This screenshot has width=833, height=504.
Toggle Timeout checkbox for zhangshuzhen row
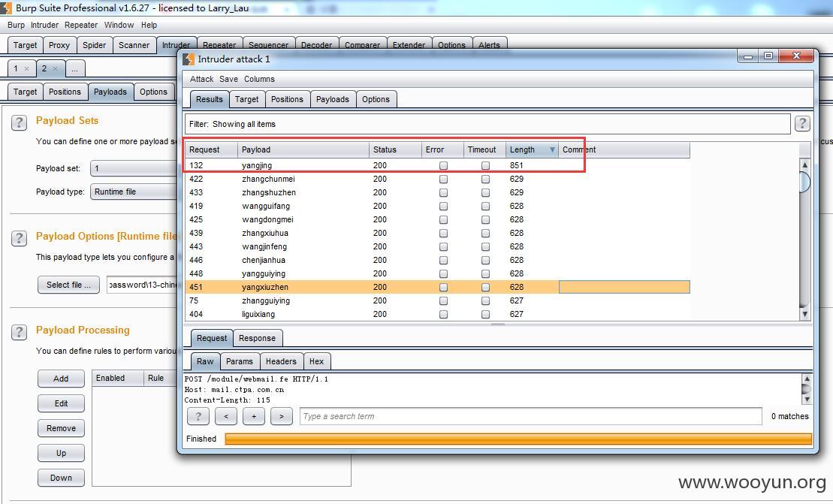point(485,193)
